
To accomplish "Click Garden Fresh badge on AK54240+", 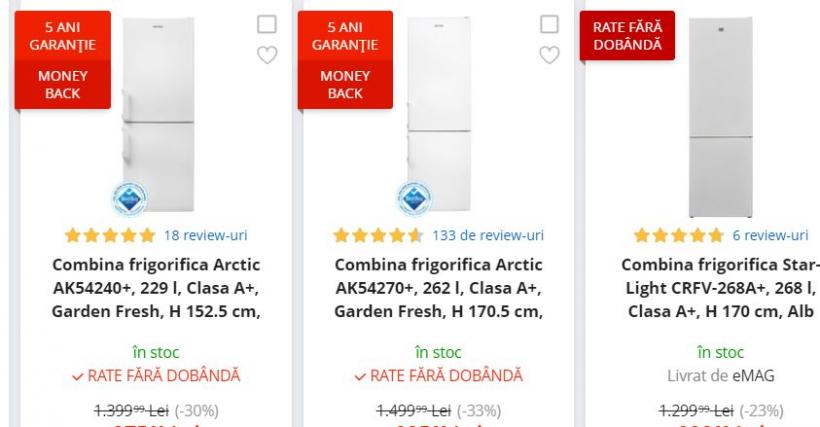I will click(x=129, y=199).
